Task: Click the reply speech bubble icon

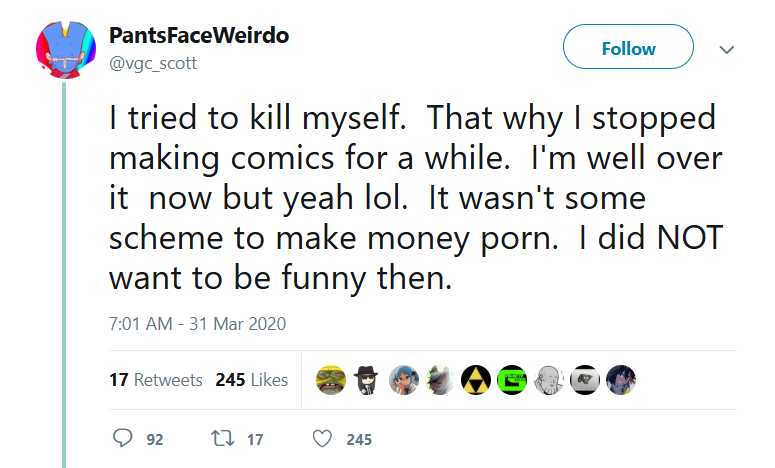Action: [123, 438]
